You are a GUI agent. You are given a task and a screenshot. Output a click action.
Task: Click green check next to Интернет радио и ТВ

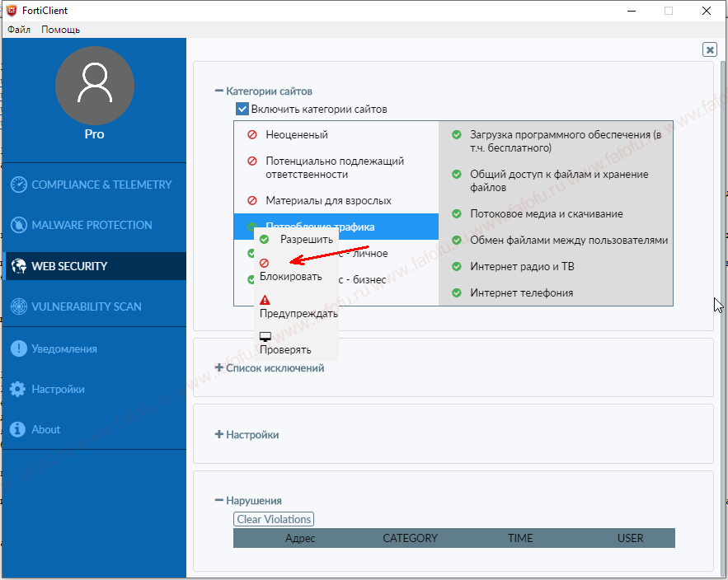457,266
